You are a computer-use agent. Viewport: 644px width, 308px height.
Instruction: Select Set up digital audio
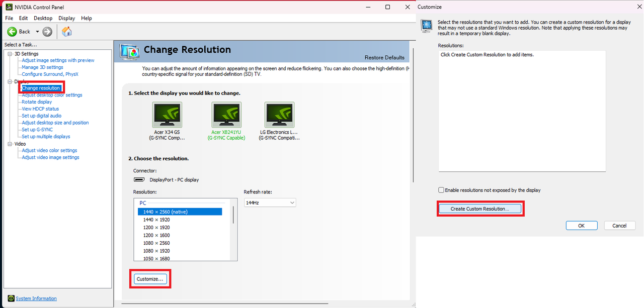click(41, 116)
